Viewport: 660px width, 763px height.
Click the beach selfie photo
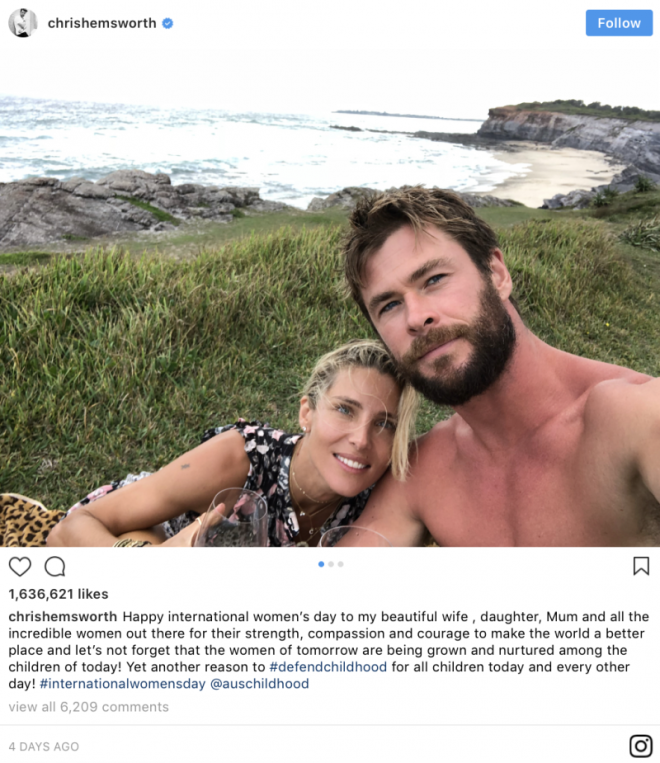point(330,297)
